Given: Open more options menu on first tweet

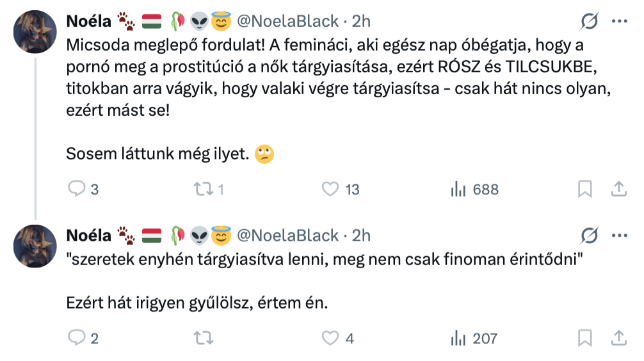Looking at the screenshot, I should pyautogui.click(x=619, y=21).
